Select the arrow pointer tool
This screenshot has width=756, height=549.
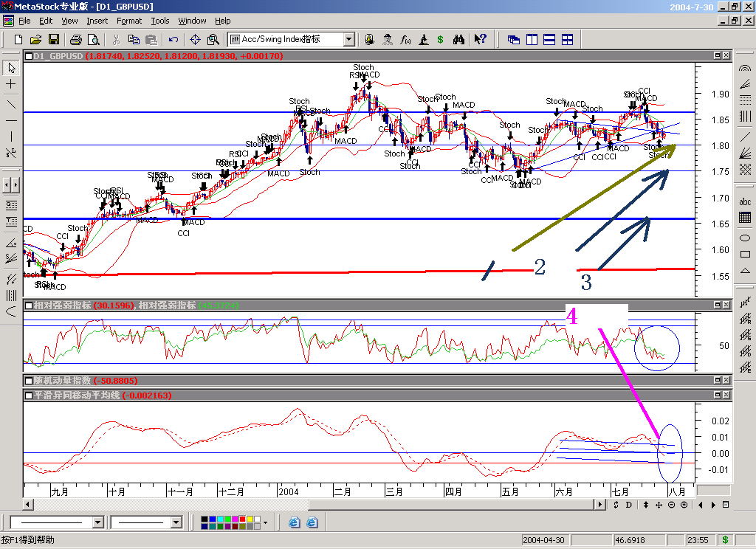[11, 68]
